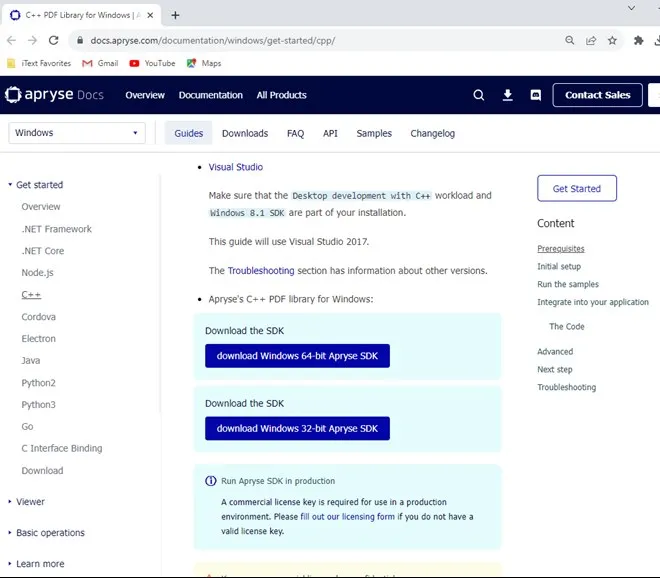Open Python2 guide
The height and width of the screenshot is (578, 660).
click(x=38, y=383)
